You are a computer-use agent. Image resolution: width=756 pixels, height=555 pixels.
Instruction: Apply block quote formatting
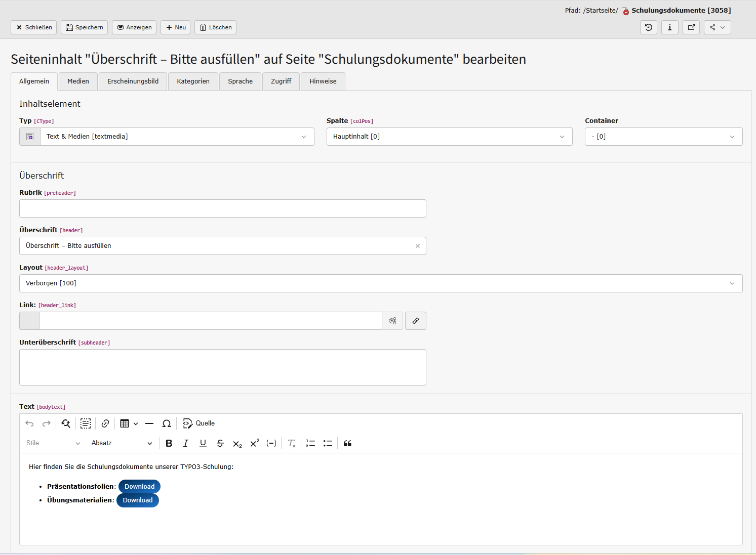[347, 443]
